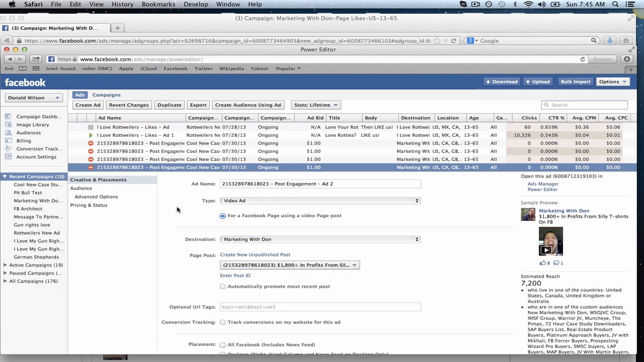Open the Billing icon in sidebar

8,141
